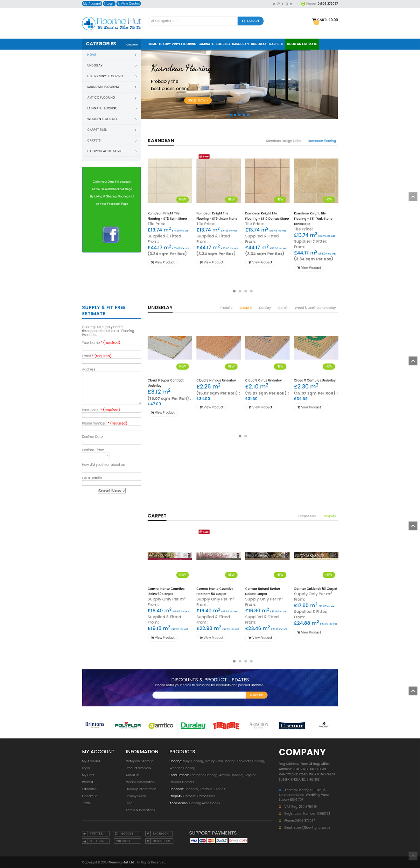This screenshot has width=420, height=868.
Task: Click the Worldpay payment icon
Action: pos(238,840)
